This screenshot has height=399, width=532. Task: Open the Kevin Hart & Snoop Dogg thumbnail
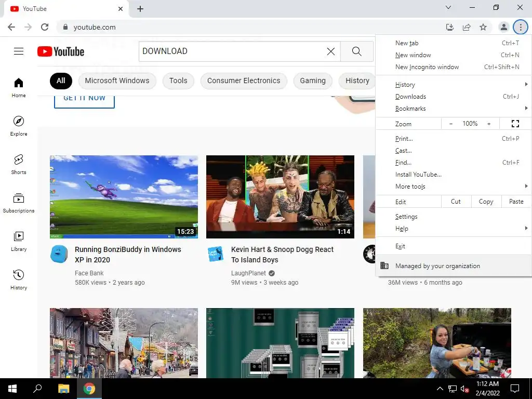(280, 197)
